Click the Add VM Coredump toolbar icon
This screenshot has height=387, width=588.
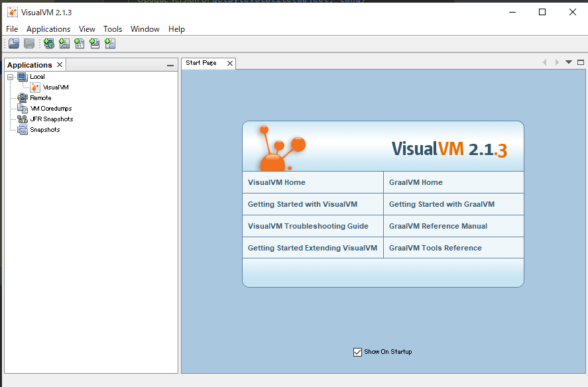[80, 43]
